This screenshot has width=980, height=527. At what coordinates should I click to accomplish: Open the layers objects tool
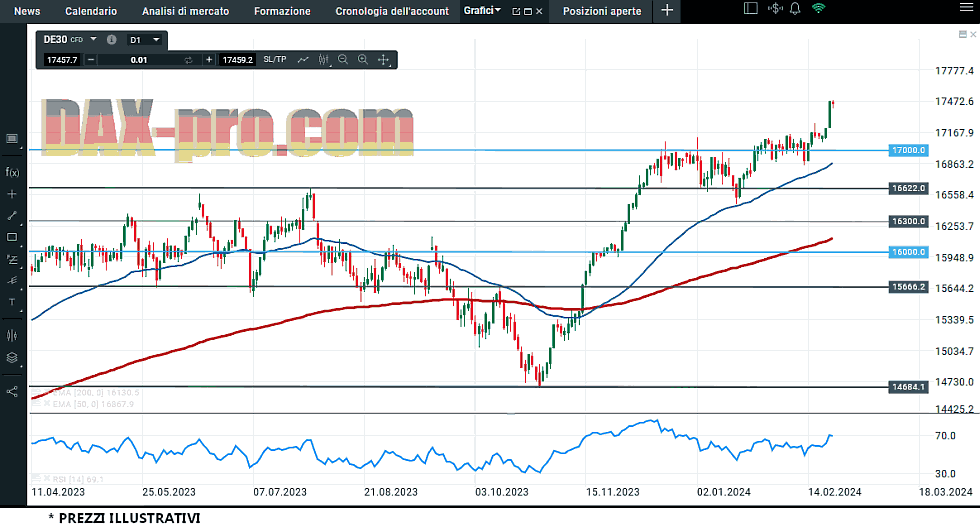click(12, 358)
